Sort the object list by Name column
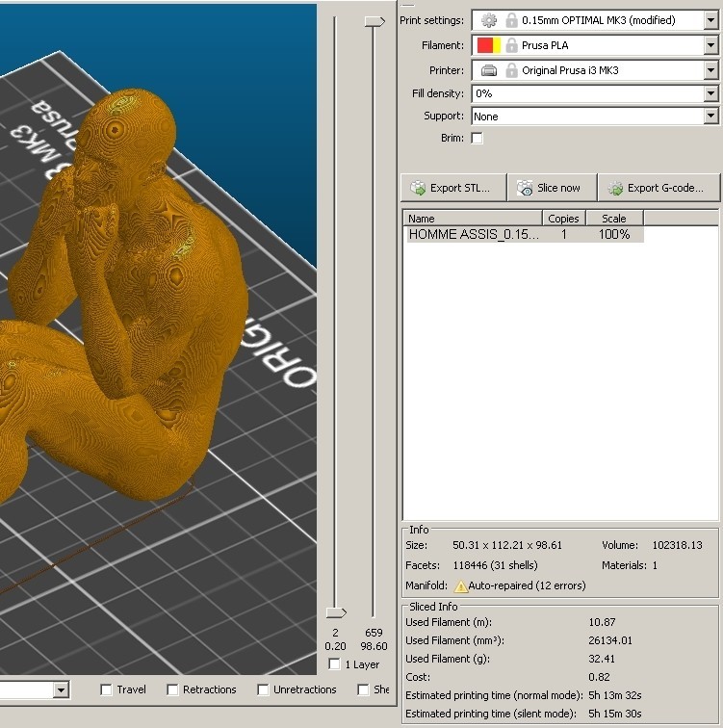 (473, 219)
